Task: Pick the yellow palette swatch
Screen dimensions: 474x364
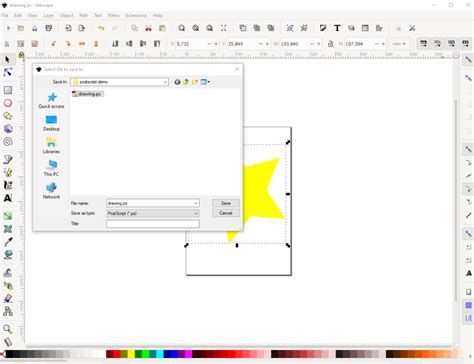Action: point(131,354)
